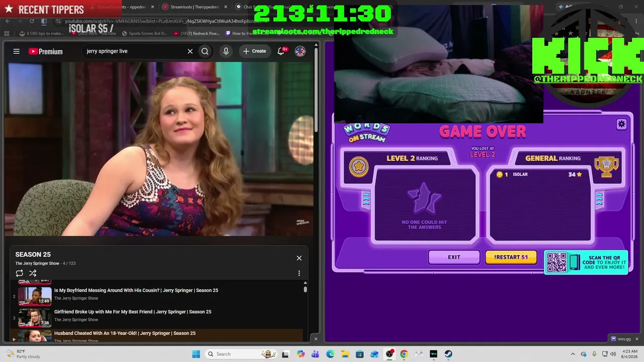
Task: Go to YouTube Premium home logo
Action: click(x=45, y=51)
